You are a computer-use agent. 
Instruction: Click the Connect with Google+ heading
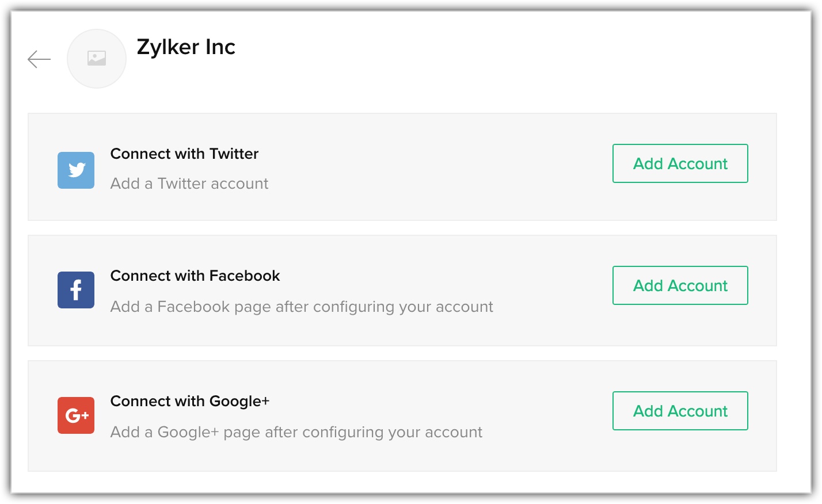(x=190, y=401)
